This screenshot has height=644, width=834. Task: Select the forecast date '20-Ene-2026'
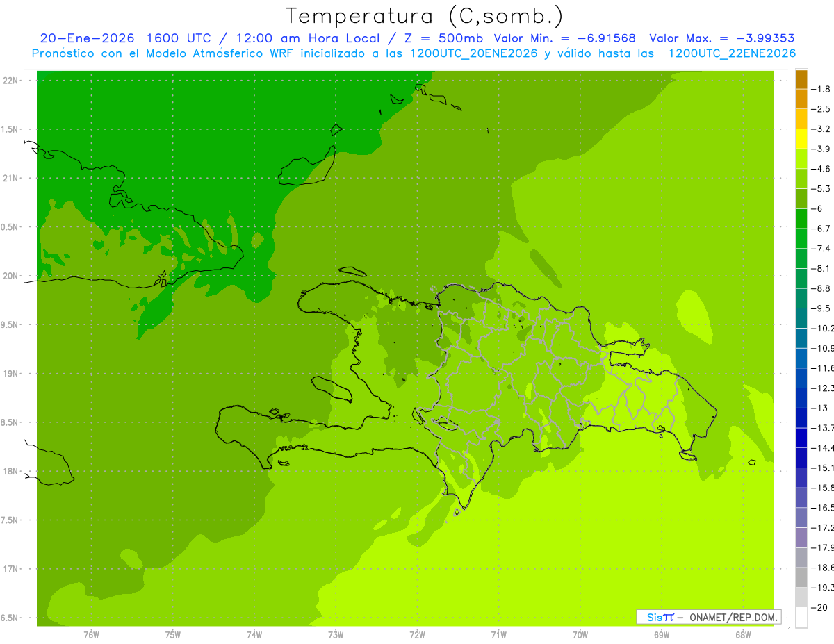click(x=87, y=38)
